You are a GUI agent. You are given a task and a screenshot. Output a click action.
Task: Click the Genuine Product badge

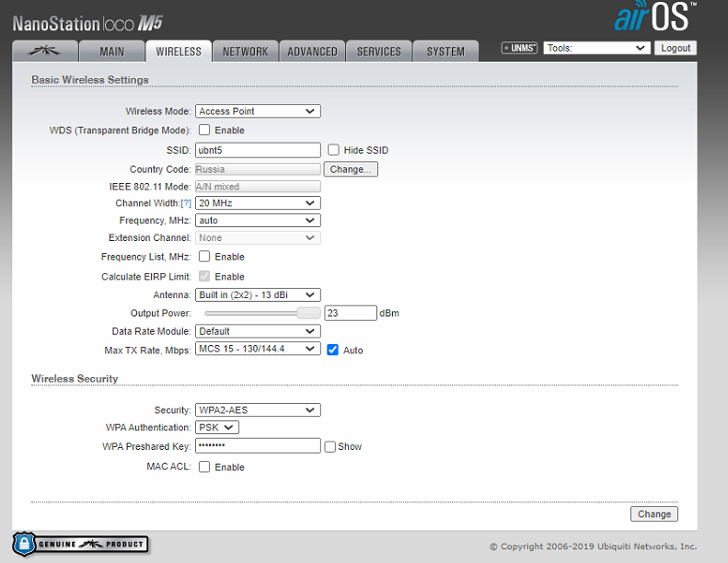click(80, 544)
